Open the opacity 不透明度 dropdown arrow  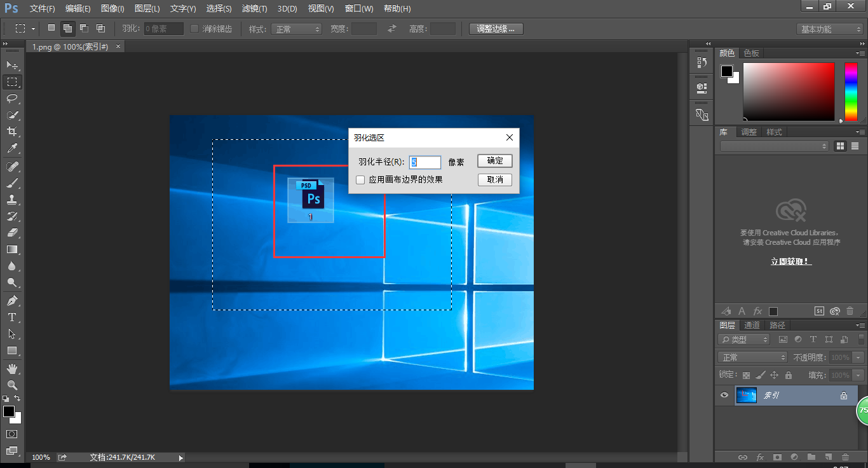(x=859, y=357)
